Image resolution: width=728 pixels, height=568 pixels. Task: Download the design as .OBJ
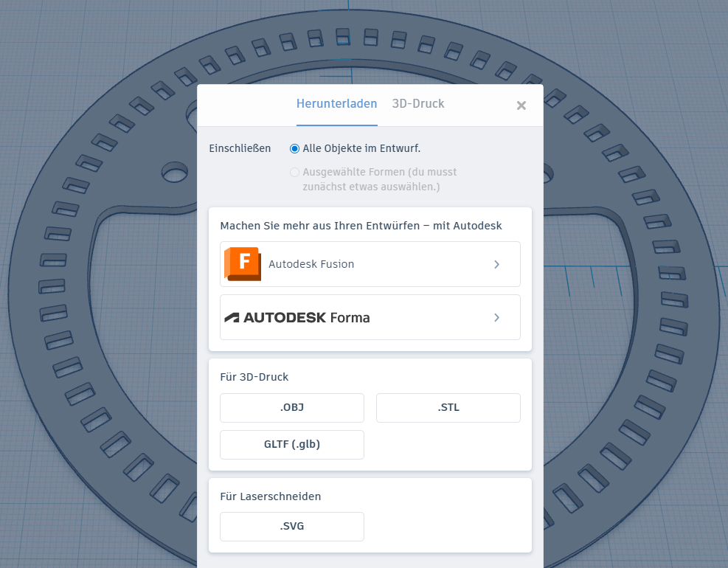pos(292,408)
